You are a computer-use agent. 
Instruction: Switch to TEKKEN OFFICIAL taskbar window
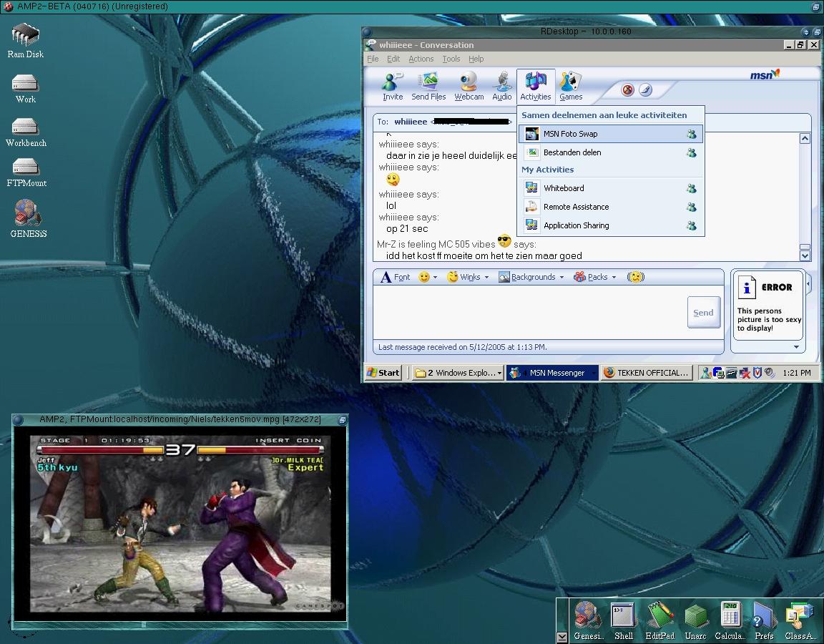click(x=647, y=373)
